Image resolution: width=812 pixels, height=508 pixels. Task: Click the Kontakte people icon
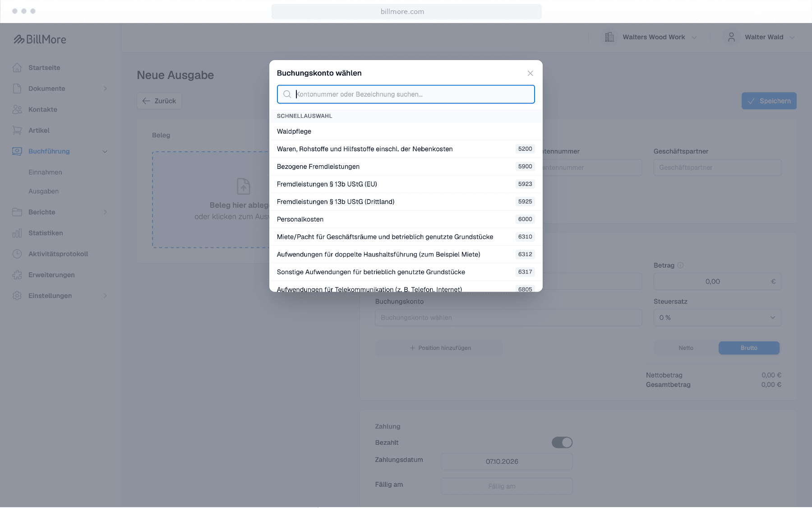point(17,109)
